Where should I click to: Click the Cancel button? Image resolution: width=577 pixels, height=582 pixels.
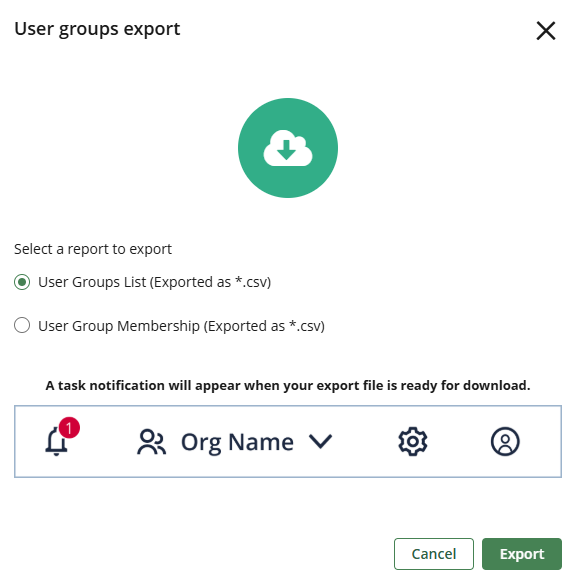point(434,553)
